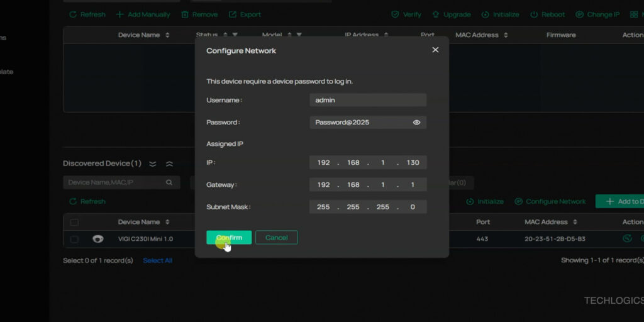Image resolution: width=644 pixels, height=322 pixels.
Task: Click the Select All link
Action: (157, 260)
